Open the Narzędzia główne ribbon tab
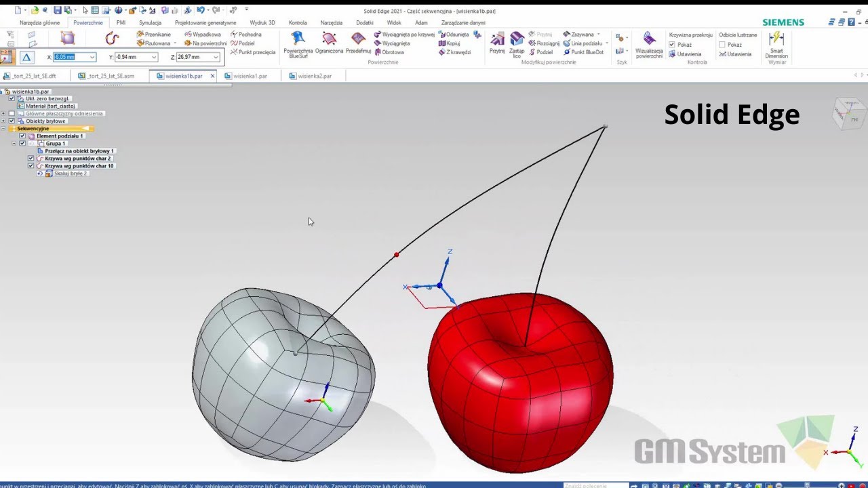The width and height of the screenshot is (868, 488). [x=40, y=22]
